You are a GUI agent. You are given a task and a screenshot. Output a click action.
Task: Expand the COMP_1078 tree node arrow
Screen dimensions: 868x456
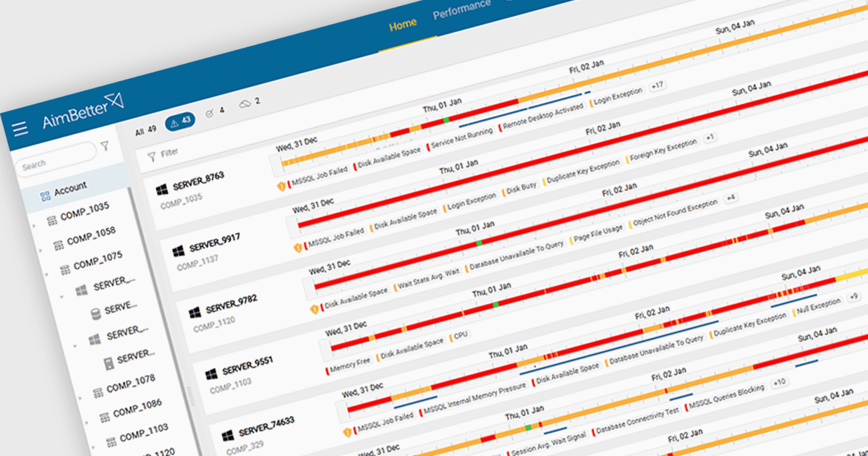tap(80, 397)
